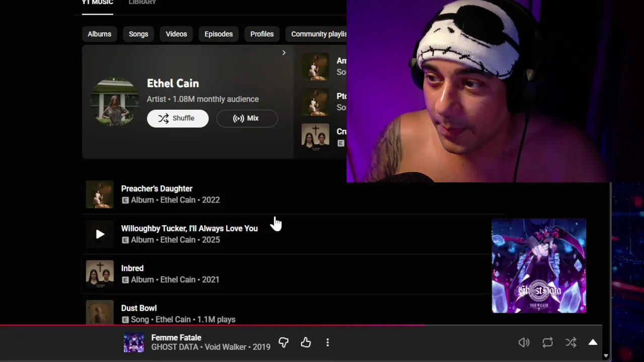Switch to the LIBRARY tab
The height and width of the screenshot is (362, 644).
142,3
